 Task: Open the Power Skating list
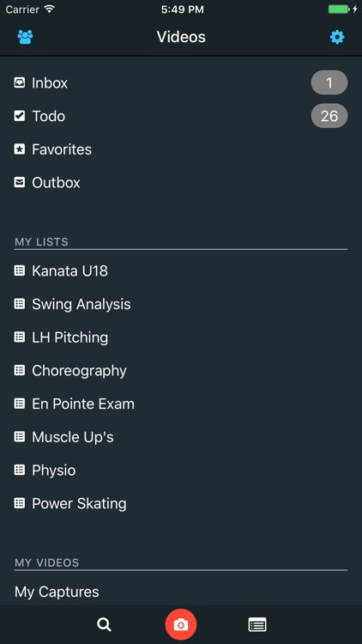(181, 503)
